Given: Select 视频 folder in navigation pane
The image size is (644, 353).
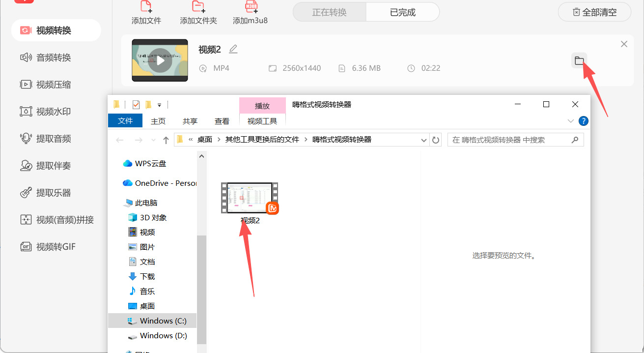Looking at the screenshot, I should click(x=141, y=232).
